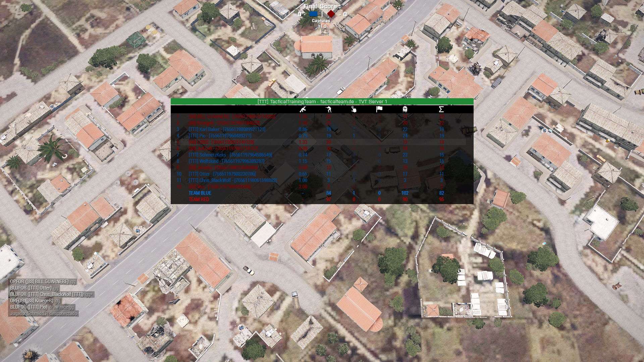644x362 pixels.
Task: Click chat message from OPFOR KruegeR
Action: pyautogui.click(x=35, y=301)
